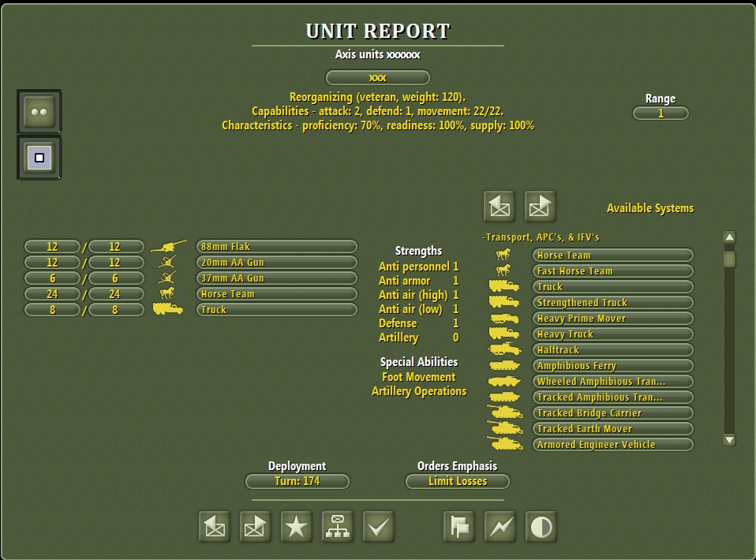Click scroll down arrow of Available Systems
Image resolution: width=756 pixels, height=560 pixels.
729,439
